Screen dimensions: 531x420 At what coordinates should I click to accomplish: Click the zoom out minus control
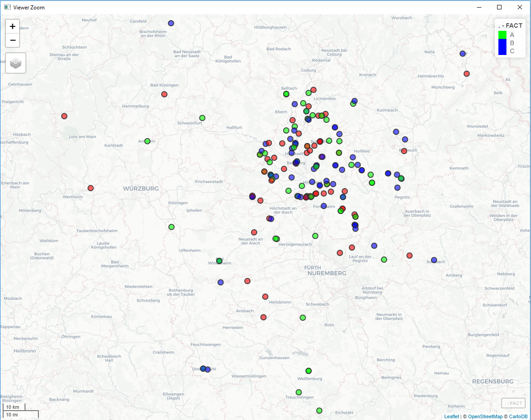click(13, 40)
